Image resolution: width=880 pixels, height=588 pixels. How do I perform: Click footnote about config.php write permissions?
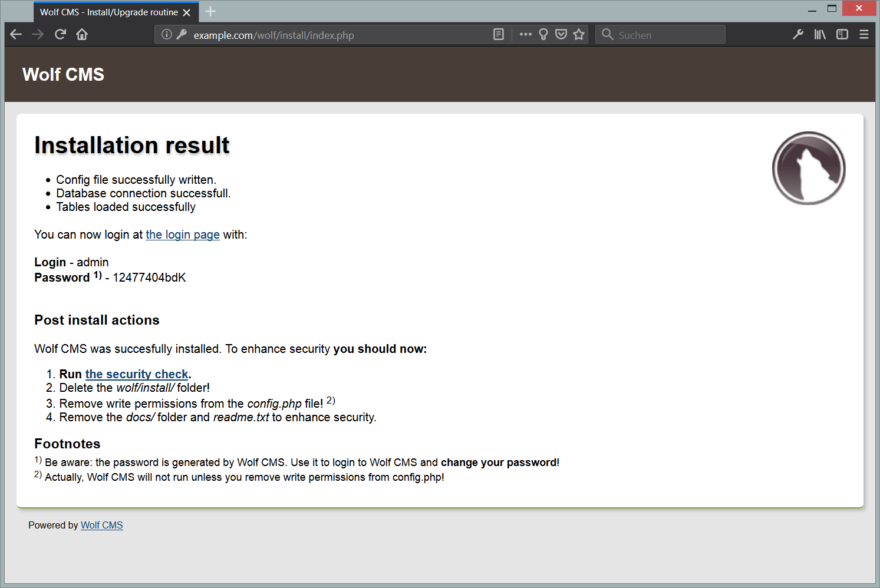click(239, 476)
